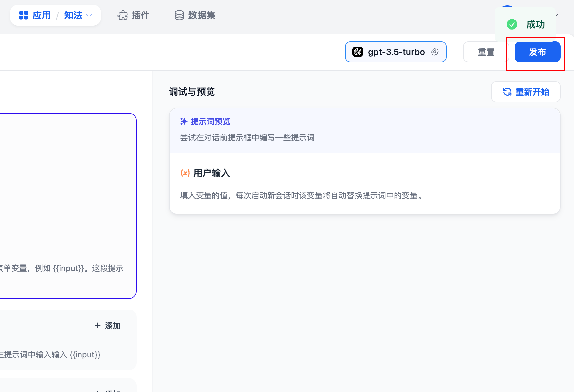
Task: Click the OpenAI logo in the model selector
Action: [x=357, y=52]
